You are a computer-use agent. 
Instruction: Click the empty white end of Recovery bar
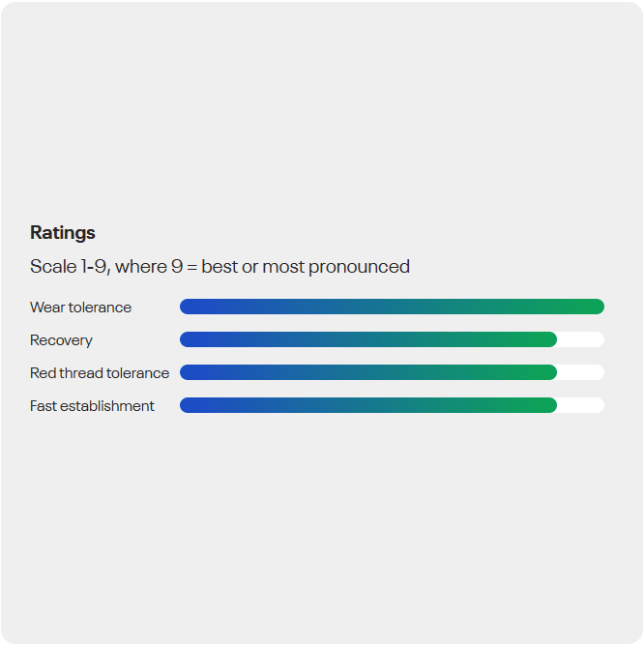click(582, 339)
